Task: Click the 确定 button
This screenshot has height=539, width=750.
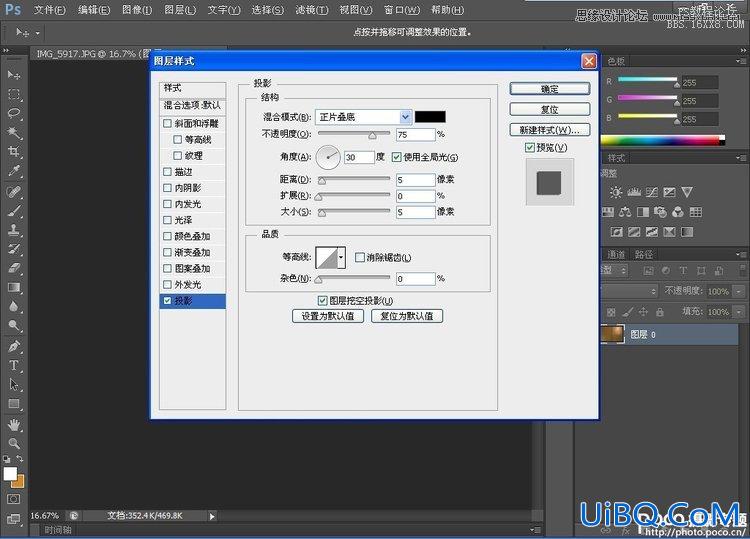Action: pos(550,89)
